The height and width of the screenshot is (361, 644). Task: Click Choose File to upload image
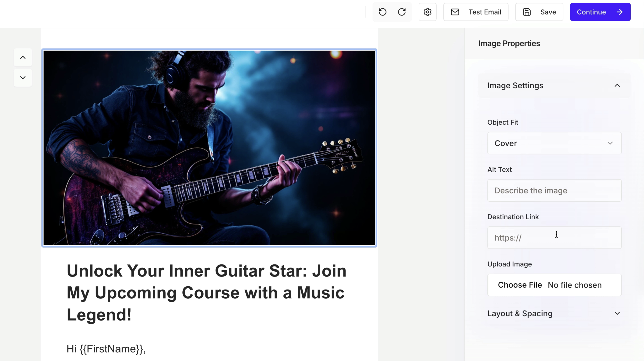[x=520, y=285]
